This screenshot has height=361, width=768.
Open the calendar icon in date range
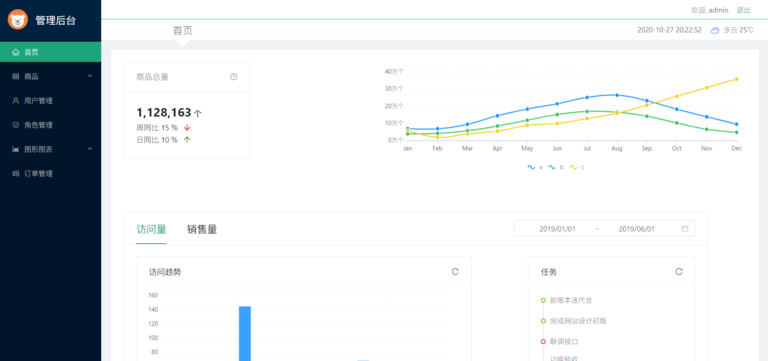click(x=685, y=228)
